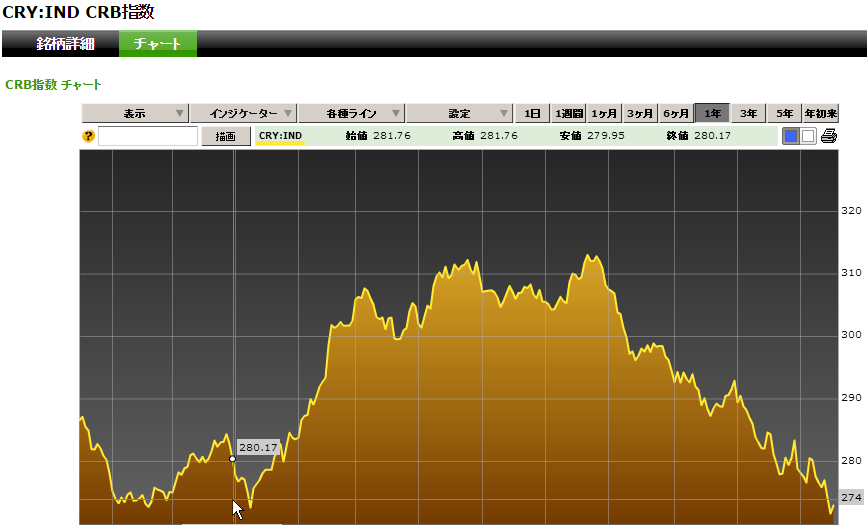867x525 pixels.
Task: Open the 表示 dropdown menu
Action: [x=134, y=113]
